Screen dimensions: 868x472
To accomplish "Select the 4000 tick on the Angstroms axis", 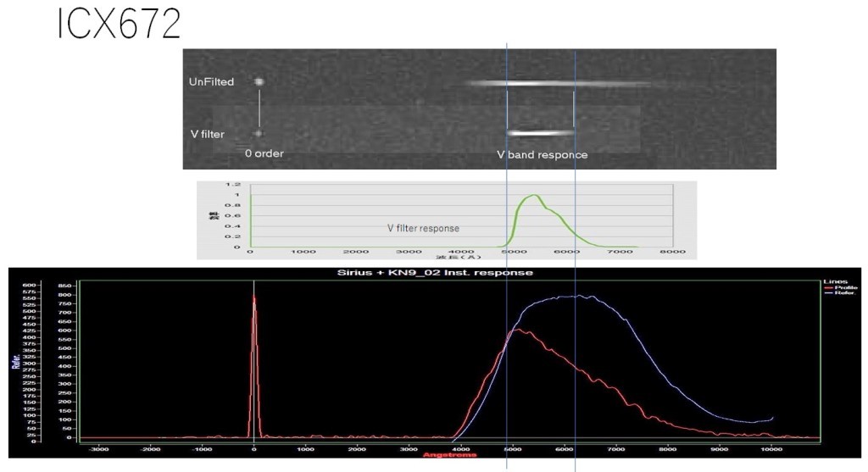I will [x=460, y=449].
